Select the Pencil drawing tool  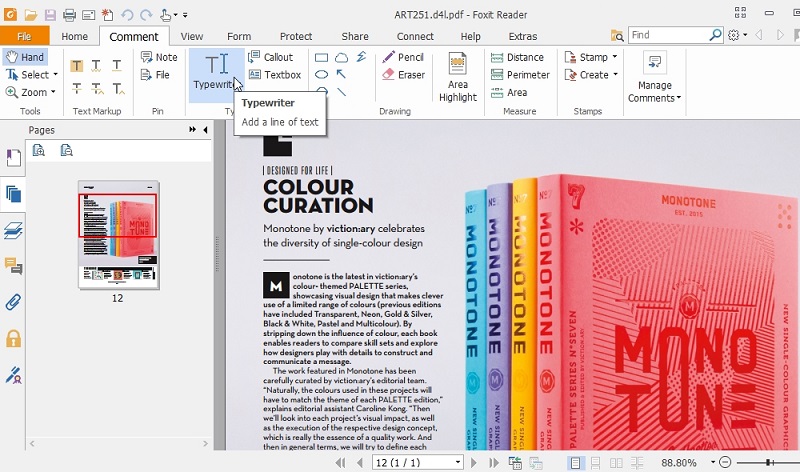[403, 57]
